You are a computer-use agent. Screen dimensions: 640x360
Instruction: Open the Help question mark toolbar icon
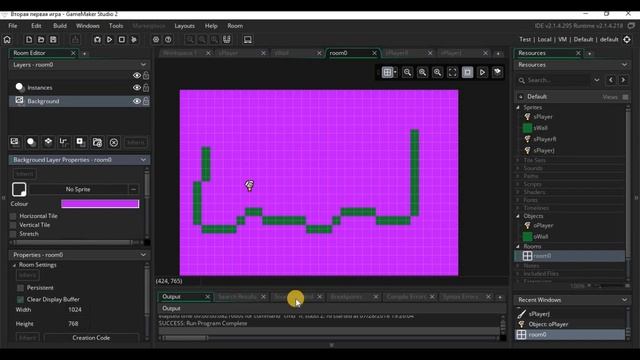point(168,40)
